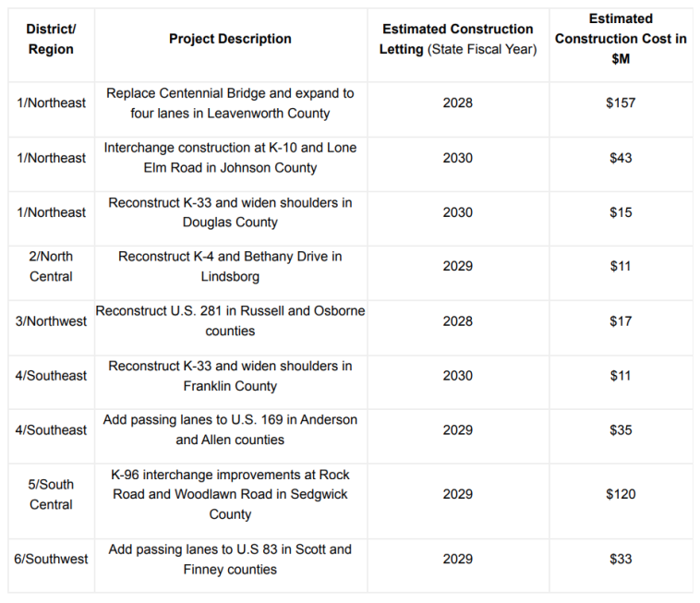This screenshot has height=603, width=700.
Task: Select the Franklin County K-33 project description
Action: click(230, 376)
